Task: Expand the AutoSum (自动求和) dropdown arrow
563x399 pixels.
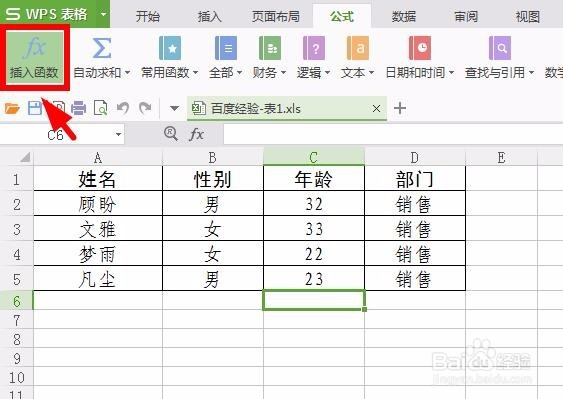Action: tap(127, 73)
